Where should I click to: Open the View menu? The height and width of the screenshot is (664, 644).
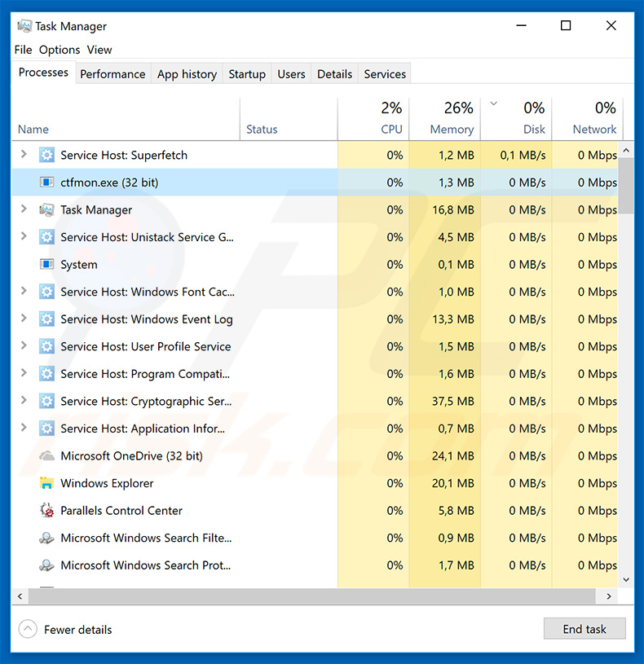click(x=99, y=50)
